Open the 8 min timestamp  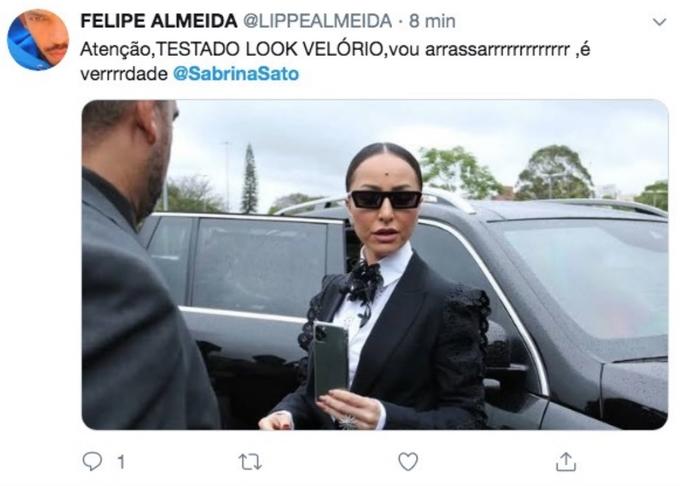432,21
